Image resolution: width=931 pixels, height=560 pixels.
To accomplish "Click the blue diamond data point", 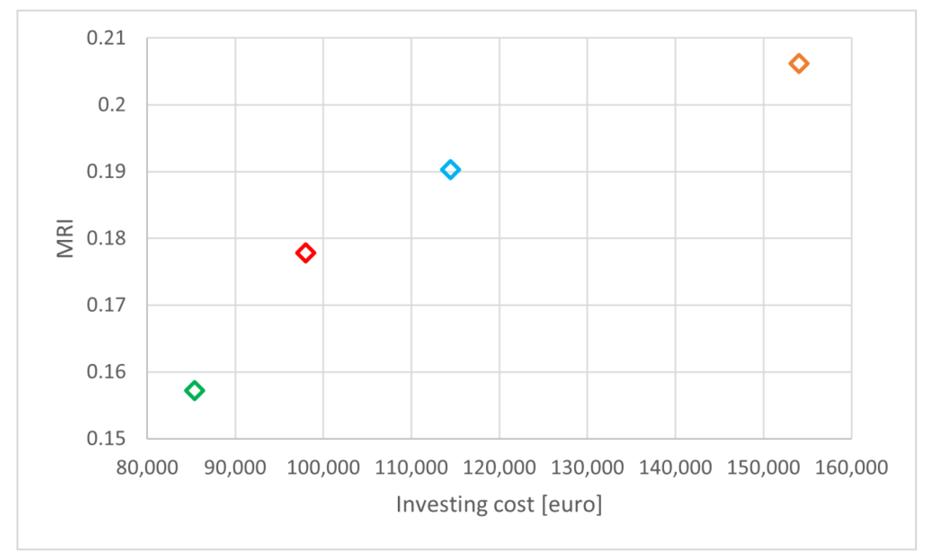I will pyautogui.click(x=450, y=169).
